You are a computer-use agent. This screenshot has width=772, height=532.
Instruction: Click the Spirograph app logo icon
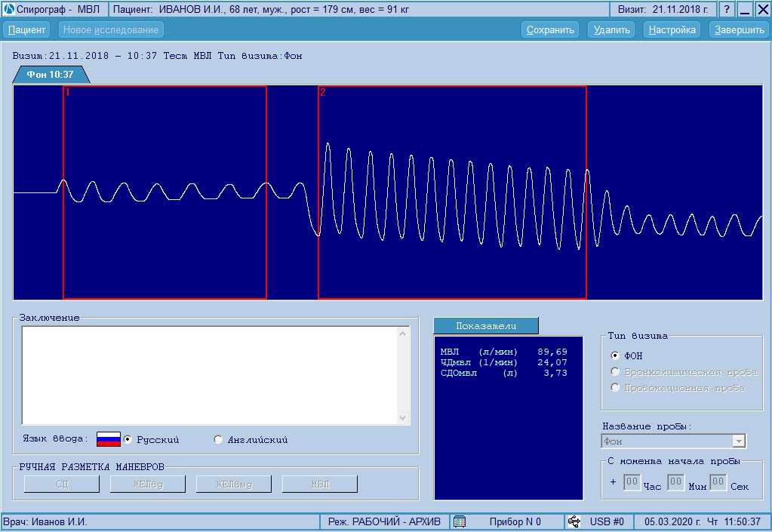point(9,9)
